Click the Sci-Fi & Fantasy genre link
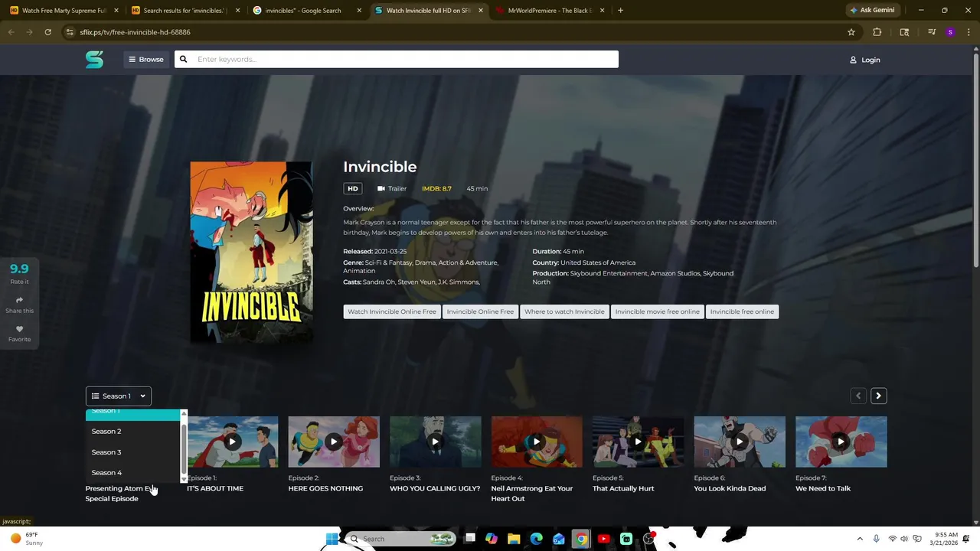This screenshot has height=551, width=980. 389,262
